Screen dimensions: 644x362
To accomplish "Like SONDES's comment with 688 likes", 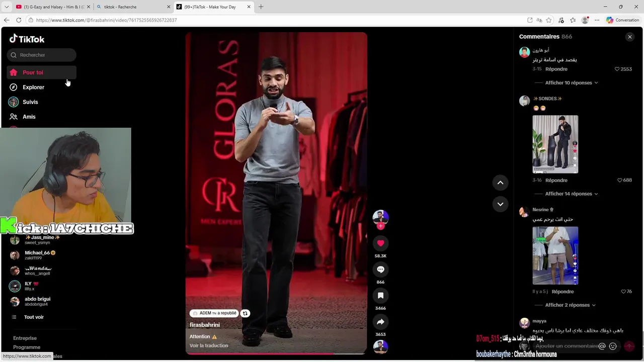I will coord(620,180).
